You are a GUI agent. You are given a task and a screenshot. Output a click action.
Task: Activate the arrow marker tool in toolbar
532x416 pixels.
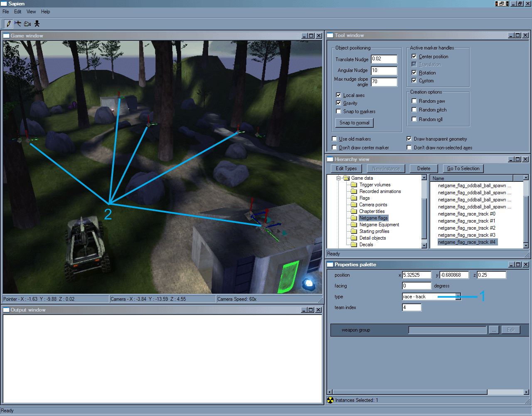[x=18, y=24]
